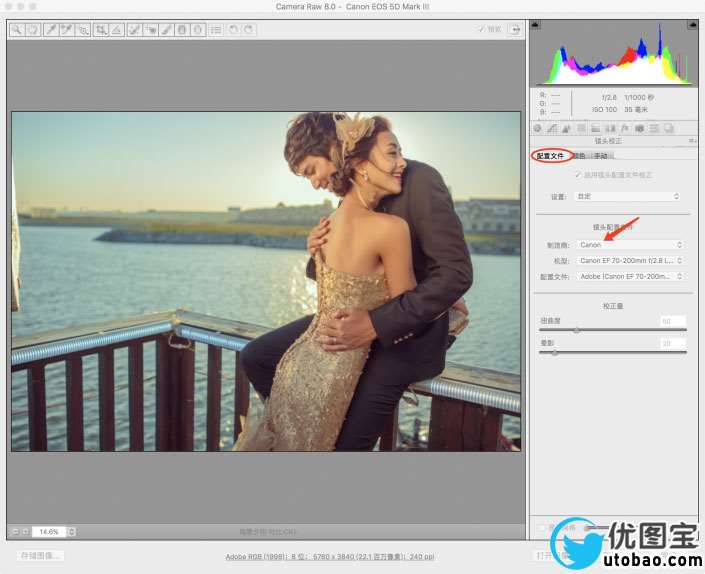Toggle enable lens profile corrections checkbox
This screenshot has width=705, height=574.
pyautogui.click(x=578, y=174)
